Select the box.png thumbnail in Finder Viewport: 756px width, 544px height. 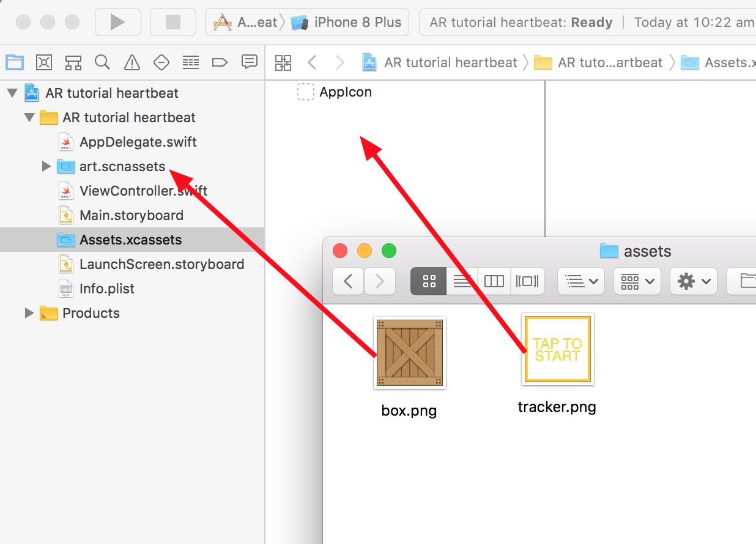pyautogui.click(x=410, y=353)
